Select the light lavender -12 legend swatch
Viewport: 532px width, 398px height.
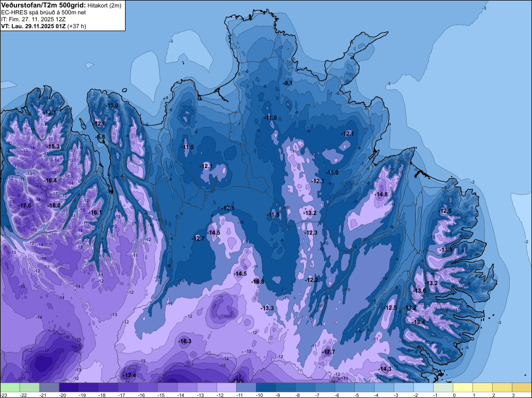coord(227,387)
